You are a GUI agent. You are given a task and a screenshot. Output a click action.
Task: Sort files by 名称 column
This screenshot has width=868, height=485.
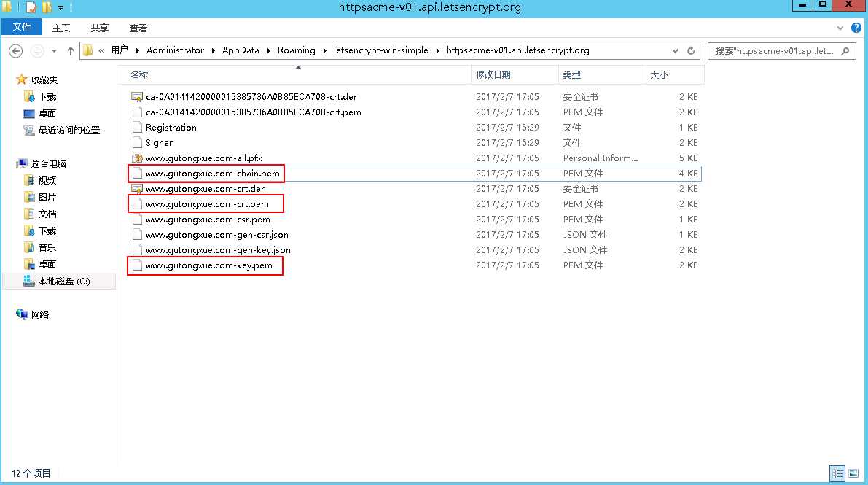(x=139, y=75)
